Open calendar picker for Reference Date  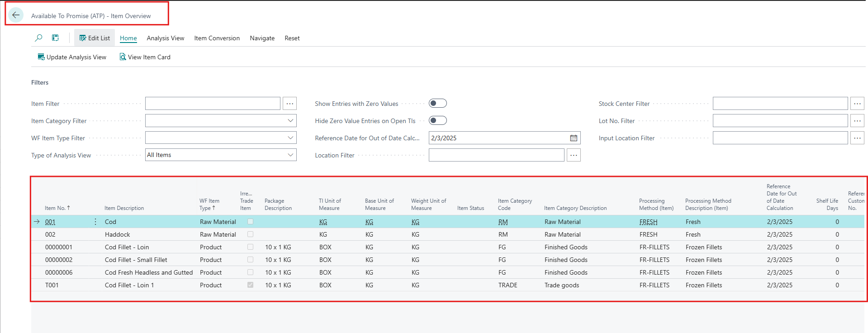coord(573,138)
